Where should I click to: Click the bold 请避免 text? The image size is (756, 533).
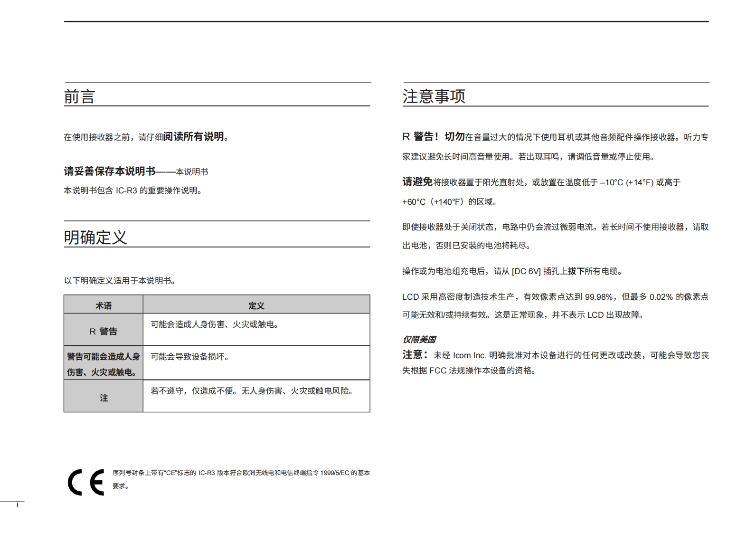click(417, 182)
